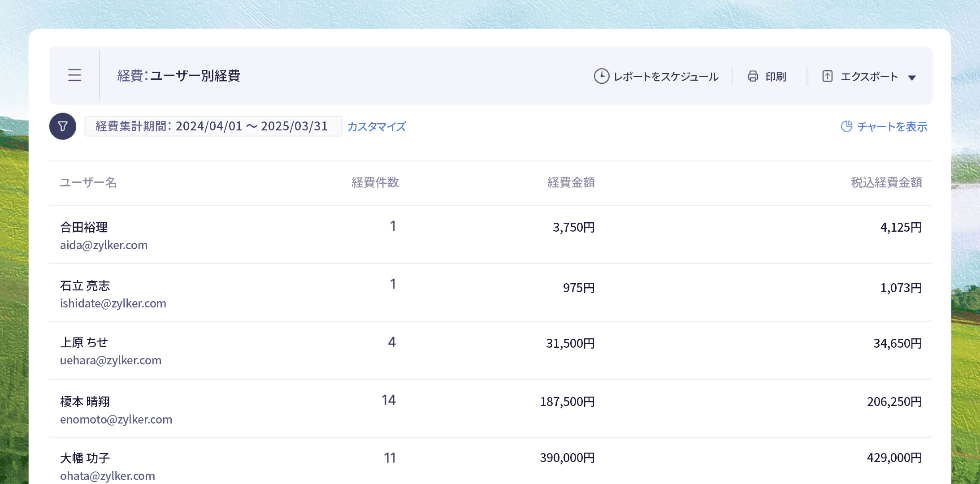The width and height of the screenshot is (980, 484).
Task: Click the clock icon to schedule the report
Action: click(601, 76)
